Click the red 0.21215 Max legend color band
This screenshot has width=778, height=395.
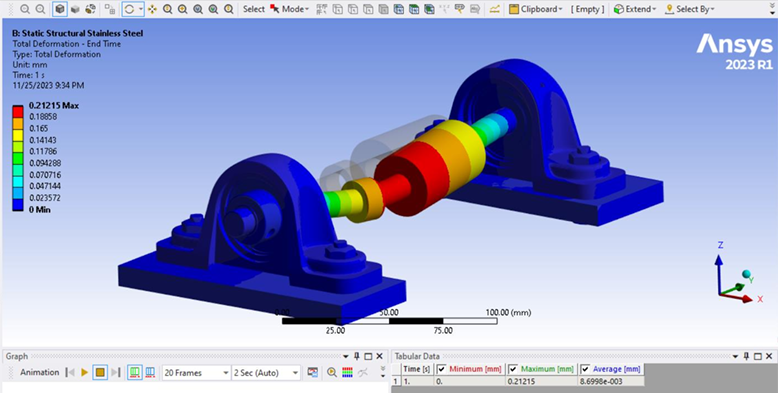pos(18,111)
